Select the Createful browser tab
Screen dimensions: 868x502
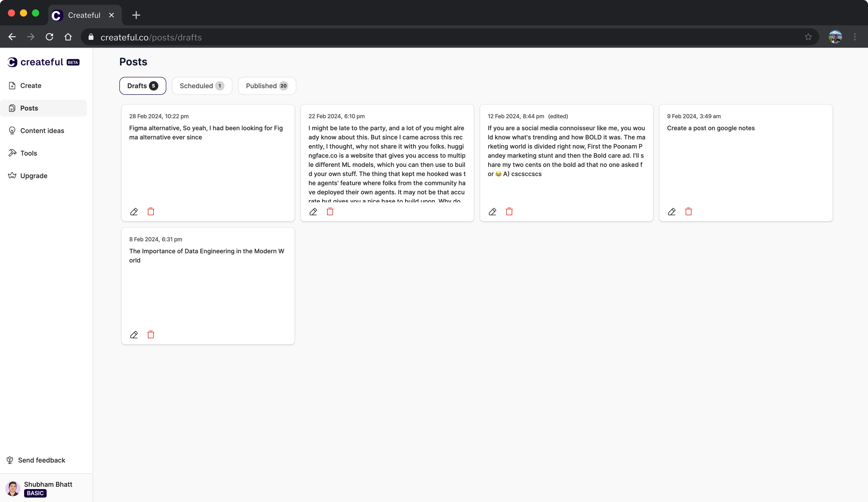(85, 15)
